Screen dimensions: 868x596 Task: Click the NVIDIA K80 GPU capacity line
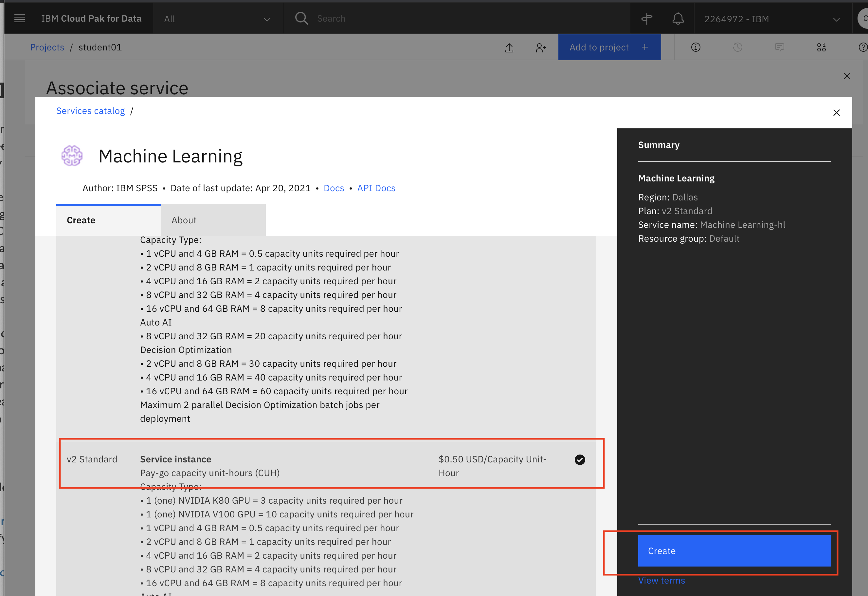coord(271,500)
